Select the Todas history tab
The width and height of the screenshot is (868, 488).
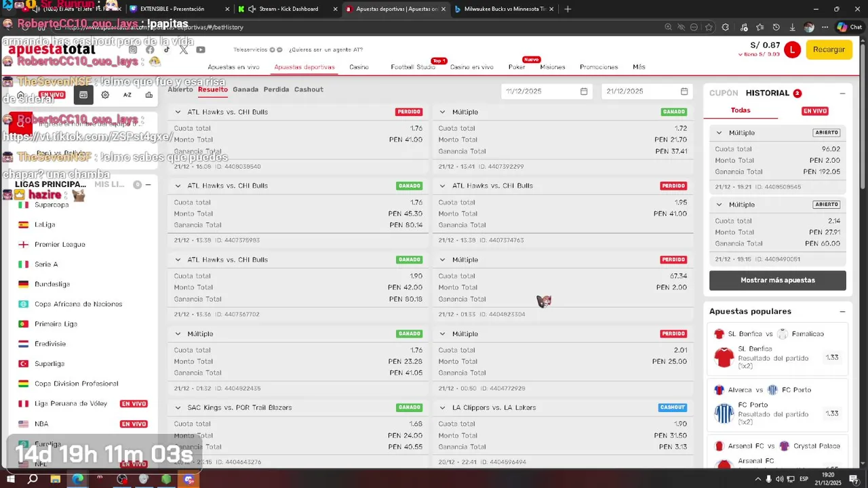click(x=741, y=110)
